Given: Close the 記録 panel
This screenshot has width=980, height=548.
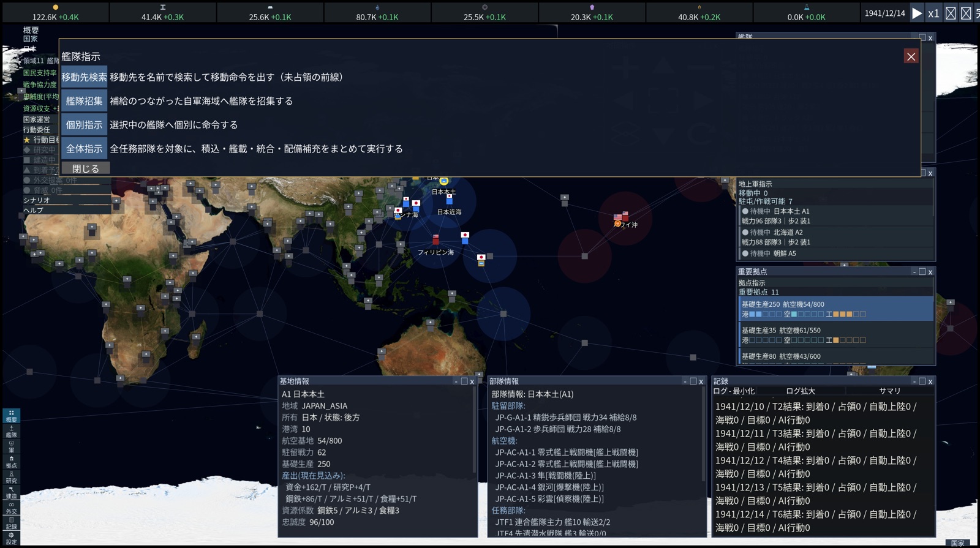Looking at the screenshot, I should [x=930, y=381].
